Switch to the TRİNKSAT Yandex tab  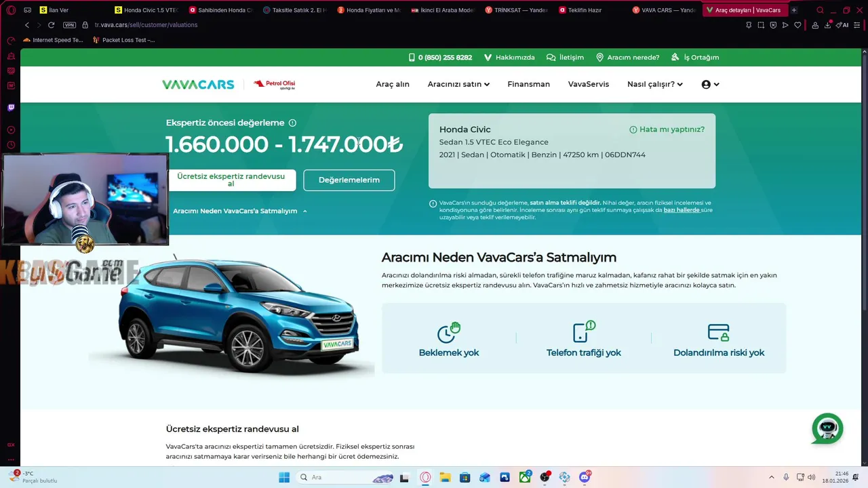[516, 10]
